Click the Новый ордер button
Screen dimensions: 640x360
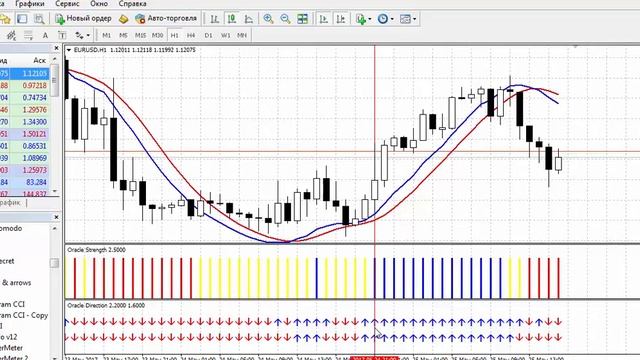click(83, 19)
